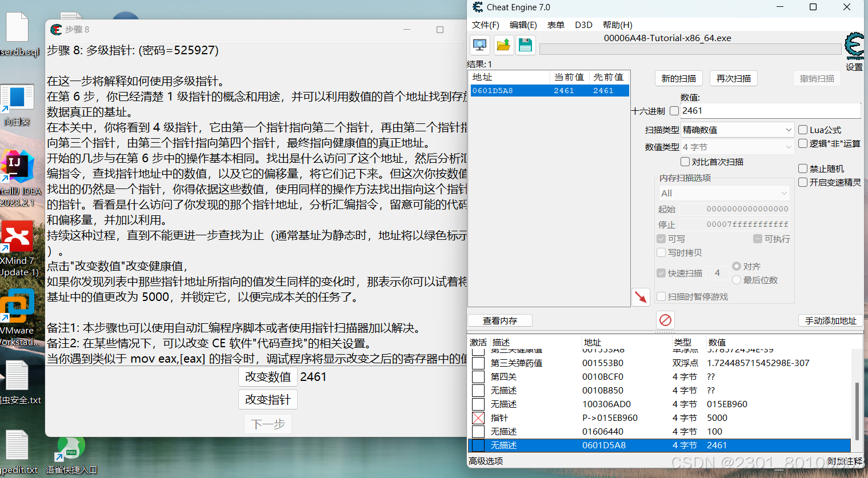Screen dimensions: 868x478
Task: Click the red clear list circle icon
Action: [x=665, y=320]
